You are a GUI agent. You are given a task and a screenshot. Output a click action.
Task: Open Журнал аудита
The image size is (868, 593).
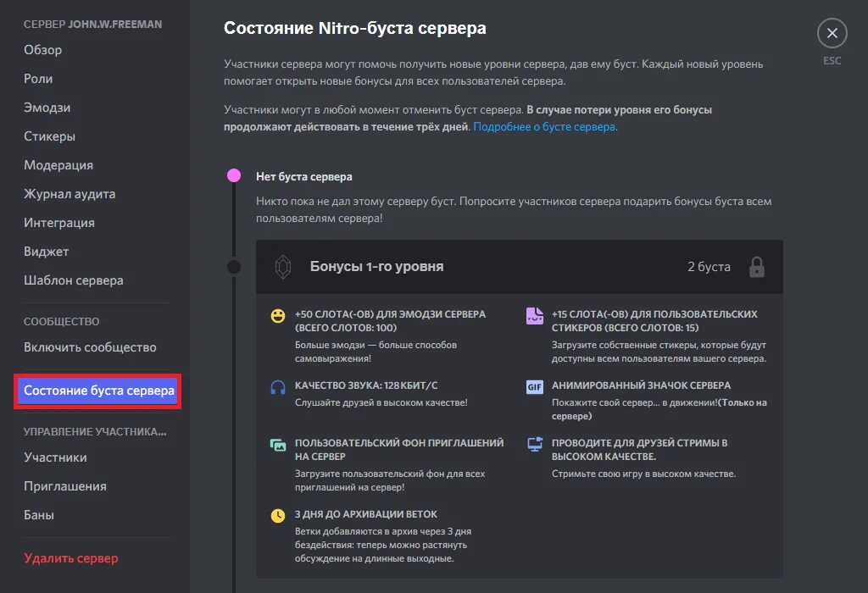70,194
